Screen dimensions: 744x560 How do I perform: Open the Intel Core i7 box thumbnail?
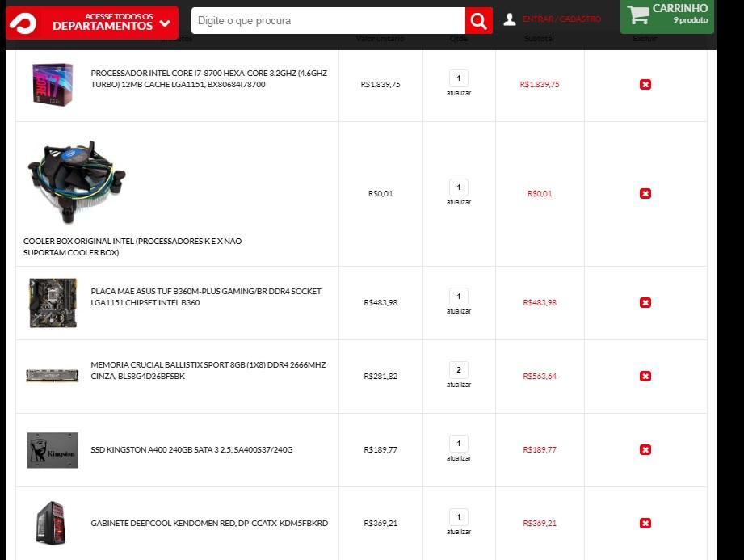[x=53, y=85]
